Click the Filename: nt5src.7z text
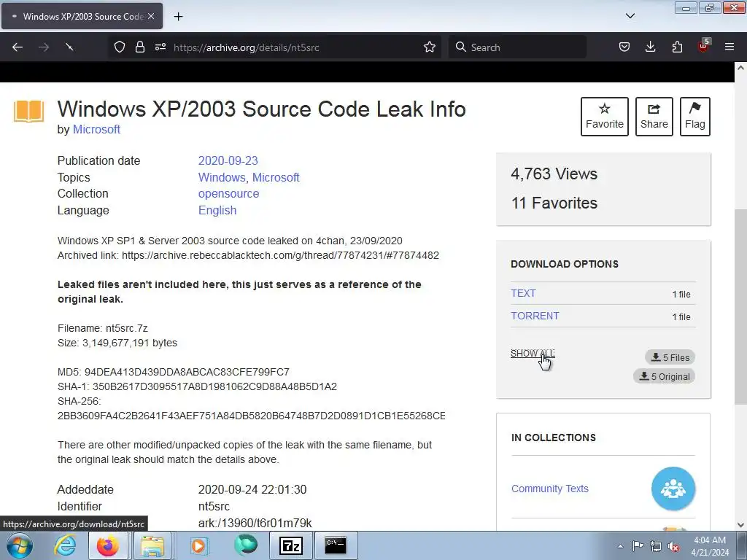 point(102,328)
